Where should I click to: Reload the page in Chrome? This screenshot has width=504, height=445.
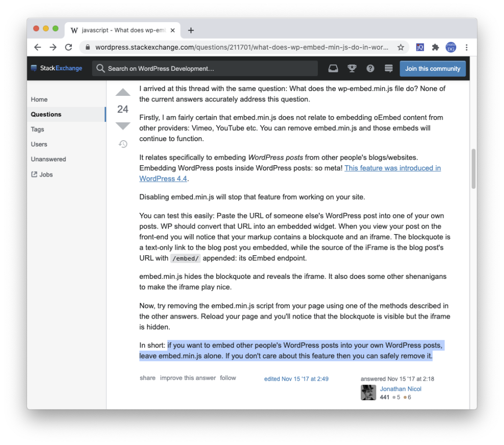pos(68,48)
